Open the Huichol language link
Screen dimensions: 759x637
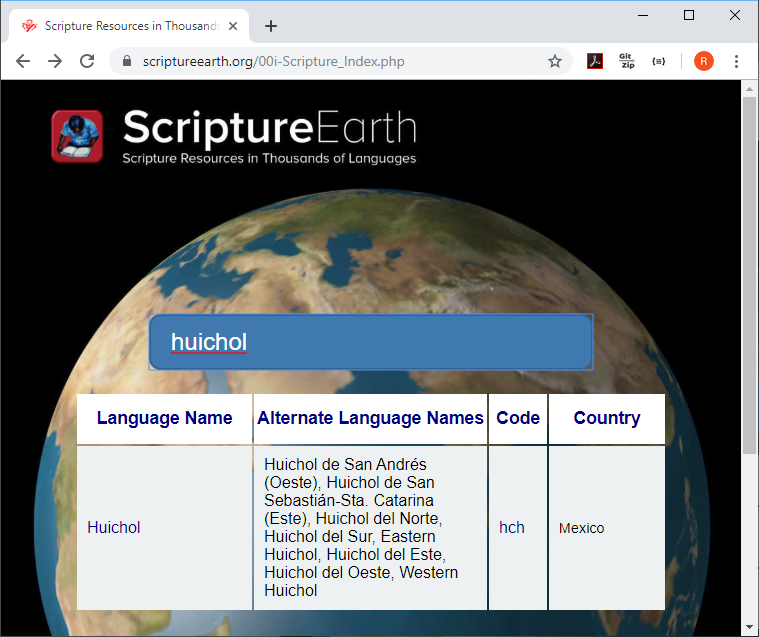coord(114,527)
